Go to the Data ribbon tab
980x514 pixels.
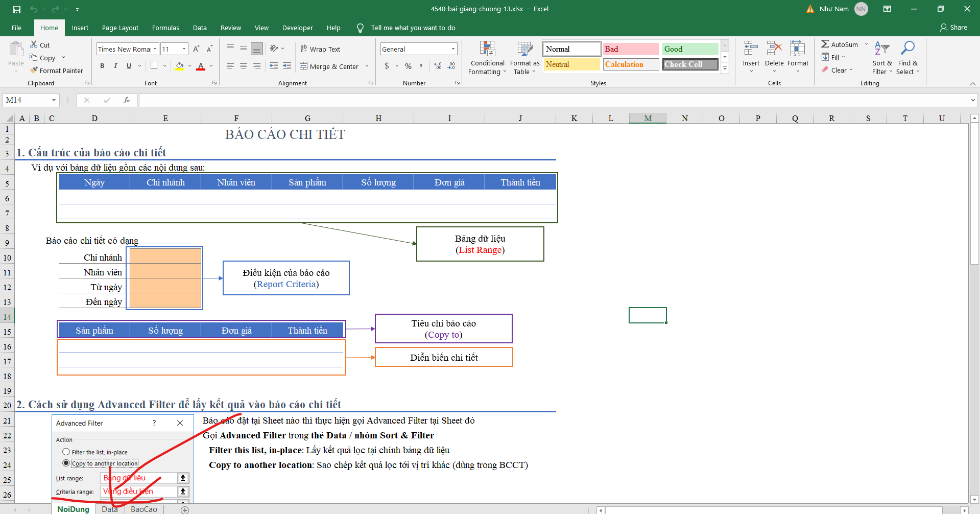[x=200, y=28]
